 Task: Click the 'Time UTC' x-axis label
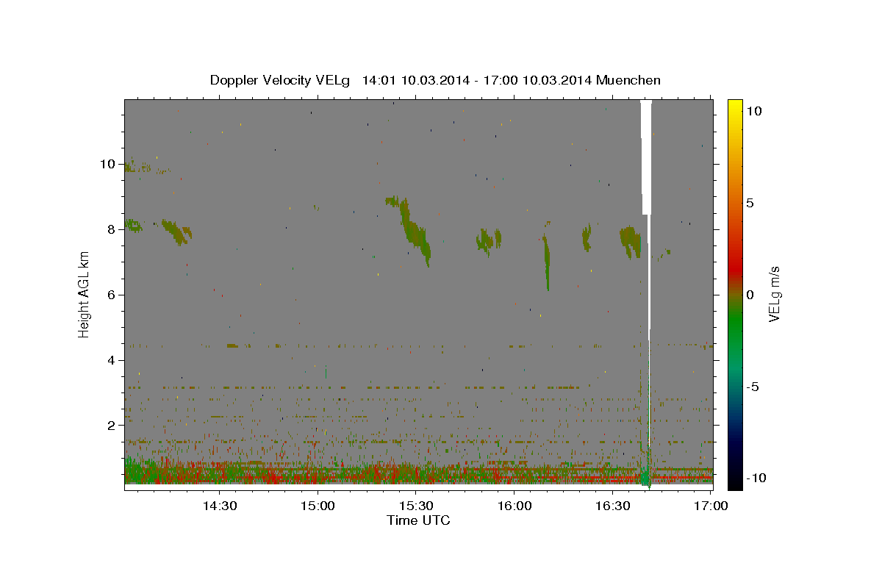tap(418, 520)
